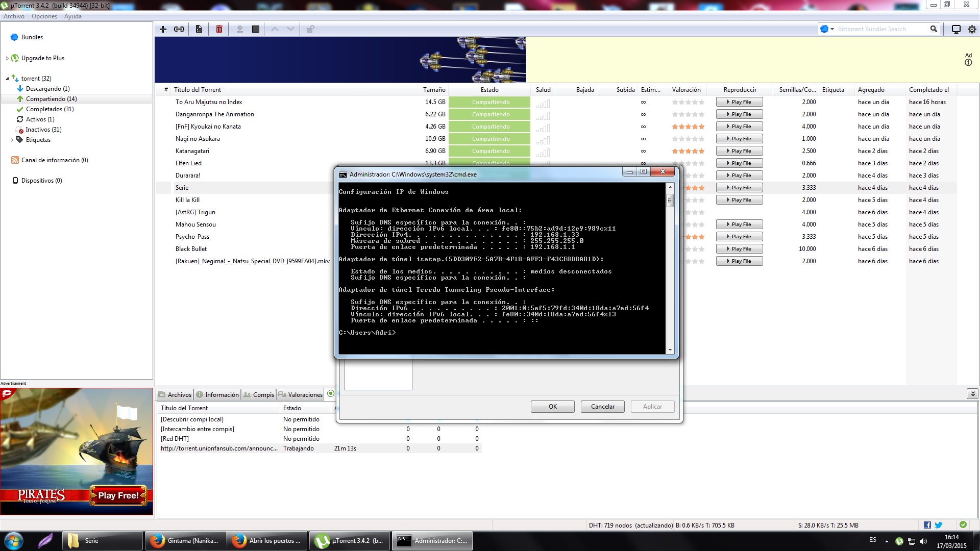980x551 pixels.
Task: Open Canal de información feeds
Action: 54,160
